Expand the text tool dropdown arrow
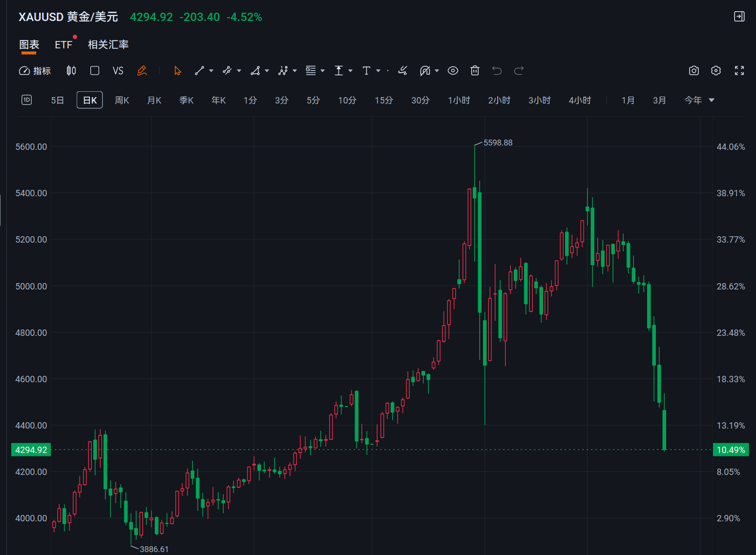 click(x=378, y=71)
